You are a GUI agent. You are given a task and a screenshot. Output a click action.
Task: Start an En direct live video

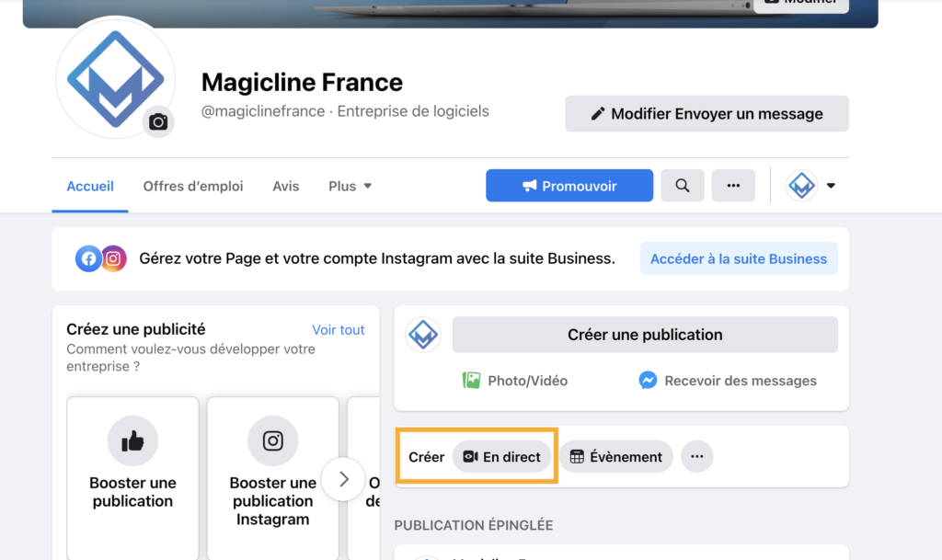pos(501,457)
